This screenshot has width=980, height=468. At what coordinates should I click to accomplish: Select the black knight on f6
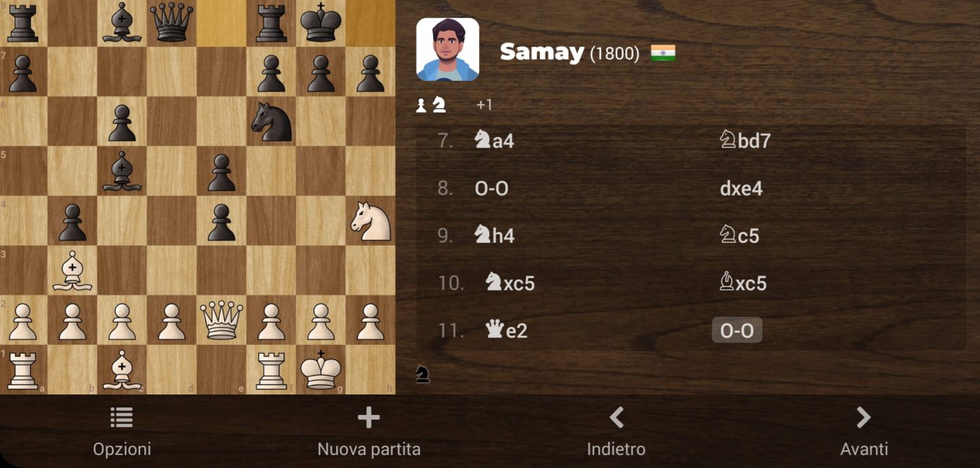pos(272,122)
